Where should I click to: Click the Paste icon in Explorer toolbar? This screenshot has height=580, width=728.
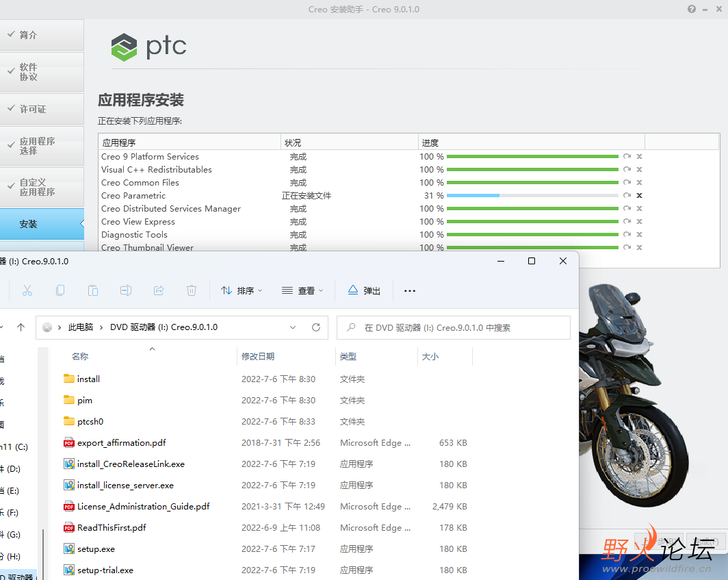pos(93,290)
